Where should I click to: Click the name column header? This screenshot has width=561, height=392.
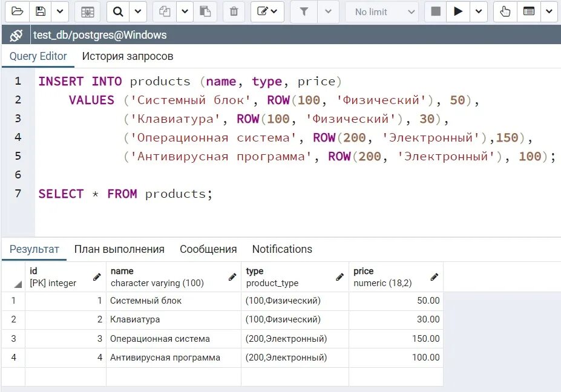[x=174, y=277]
